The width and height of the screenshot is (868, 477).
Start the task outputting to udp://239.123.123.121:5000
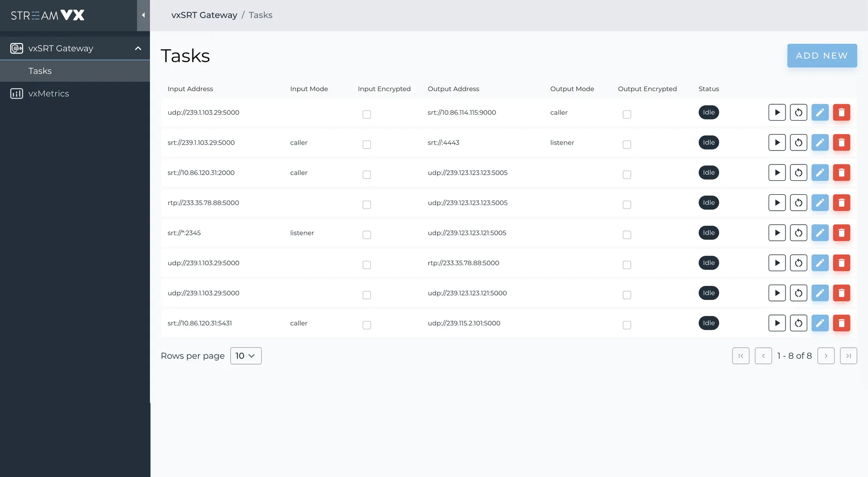pos(777,293)
